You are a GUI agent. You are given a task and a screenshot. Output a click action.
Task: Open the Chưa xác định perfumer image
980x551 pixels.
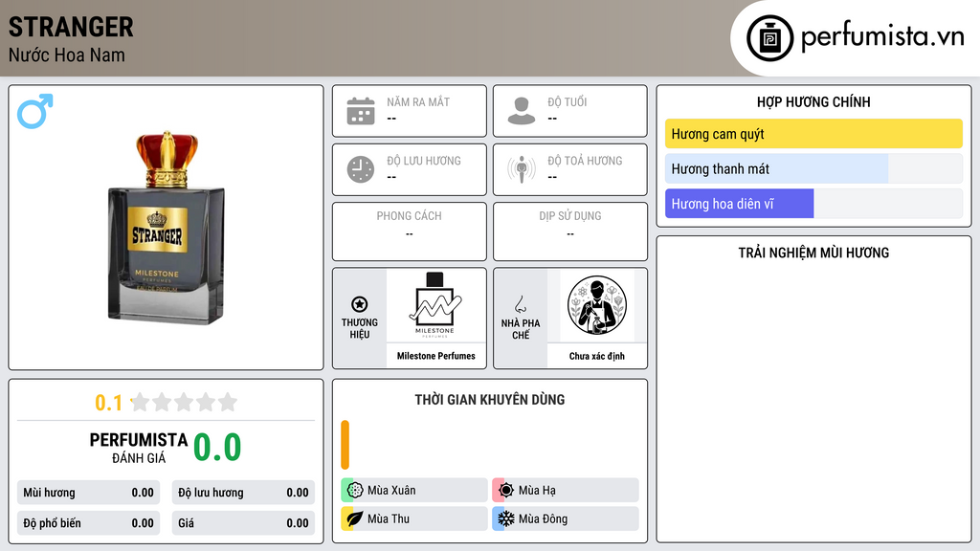coord(597,305)
